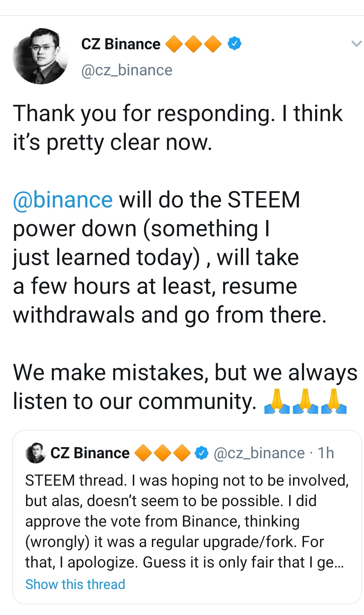This screenshot has height=615, width=364.
Task: Click the "CZ Binance" name in the quoted tweet
Action: pyautogui.click(x=90, y=453)
